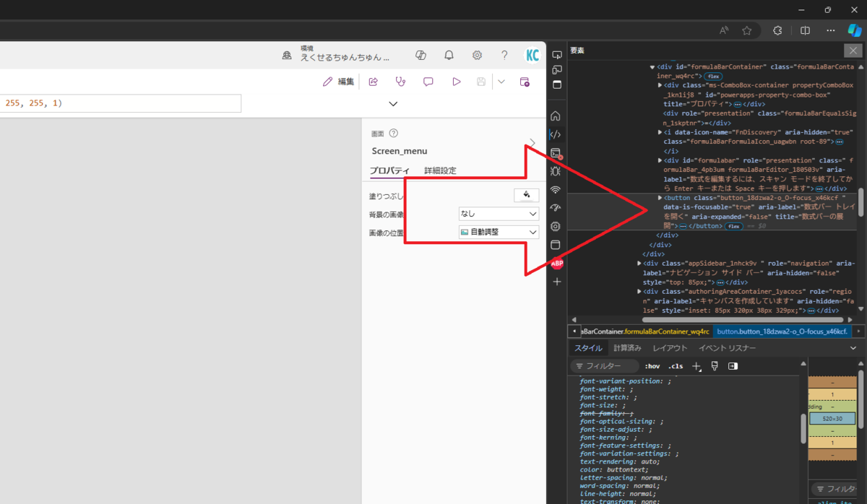
Task: Toggle the :hov element state button
Action: (652, 366)
